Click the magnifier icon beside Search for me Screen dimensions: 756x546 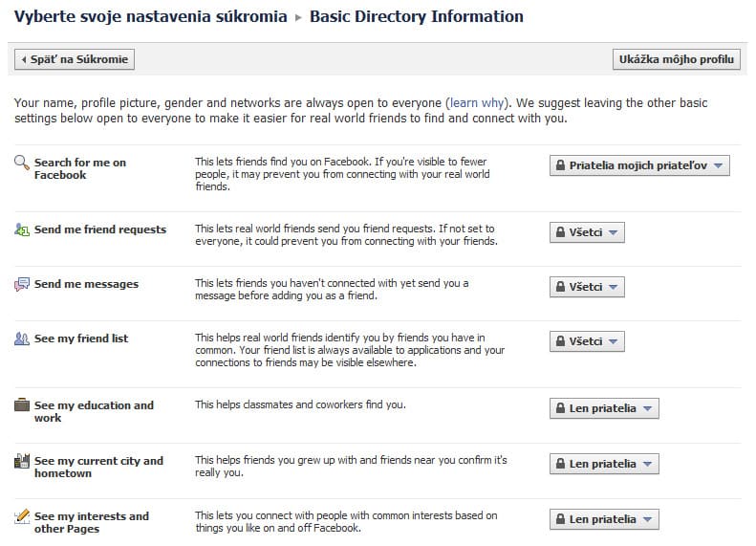pyautogui.click(x=22, y=163)
